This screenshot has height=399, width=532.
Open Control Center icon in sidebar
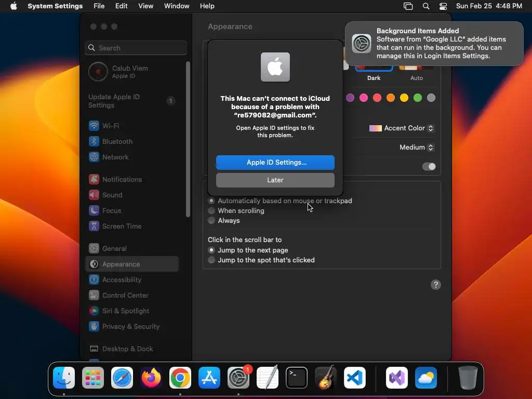click(x=94, y=296)
